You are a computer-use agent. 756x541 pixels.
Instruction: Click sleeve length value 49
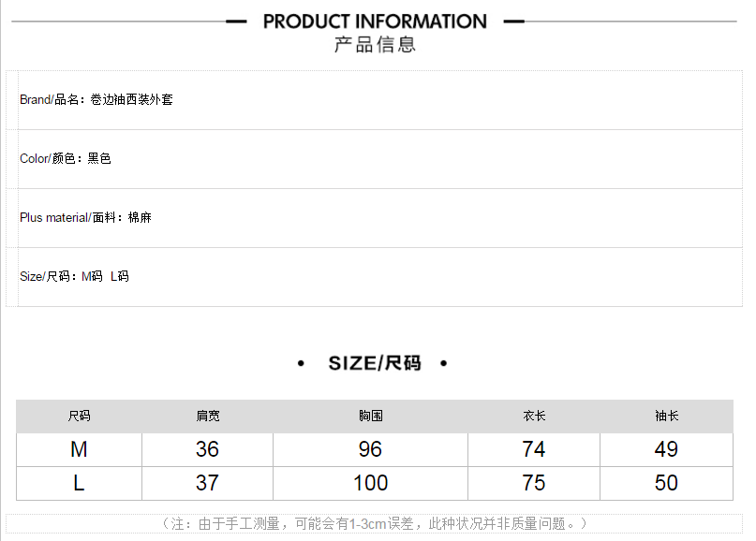[666, 450]
